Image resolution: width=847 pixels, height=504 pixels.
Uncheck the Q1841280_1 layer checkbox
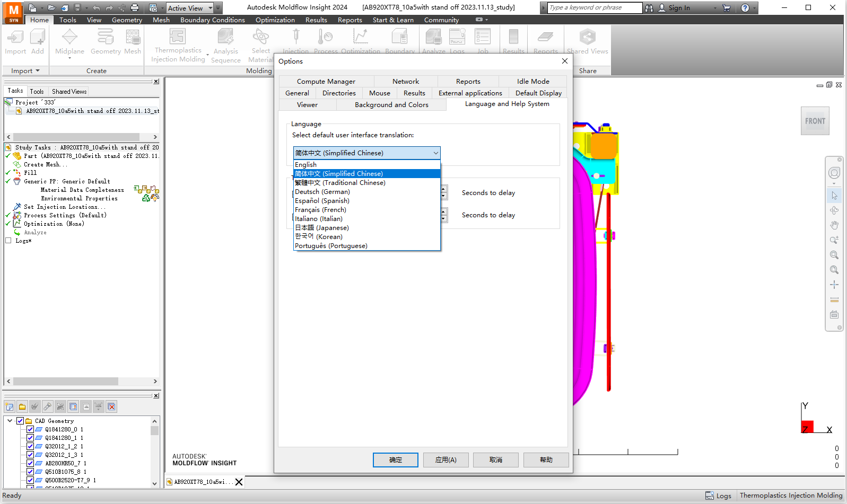click(30, 438)
